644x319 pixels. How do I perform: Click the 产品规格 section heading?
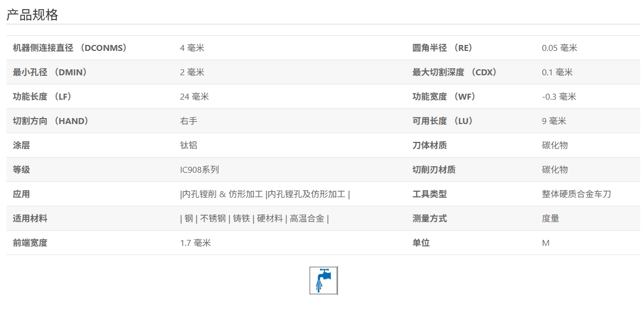point(32,15)
